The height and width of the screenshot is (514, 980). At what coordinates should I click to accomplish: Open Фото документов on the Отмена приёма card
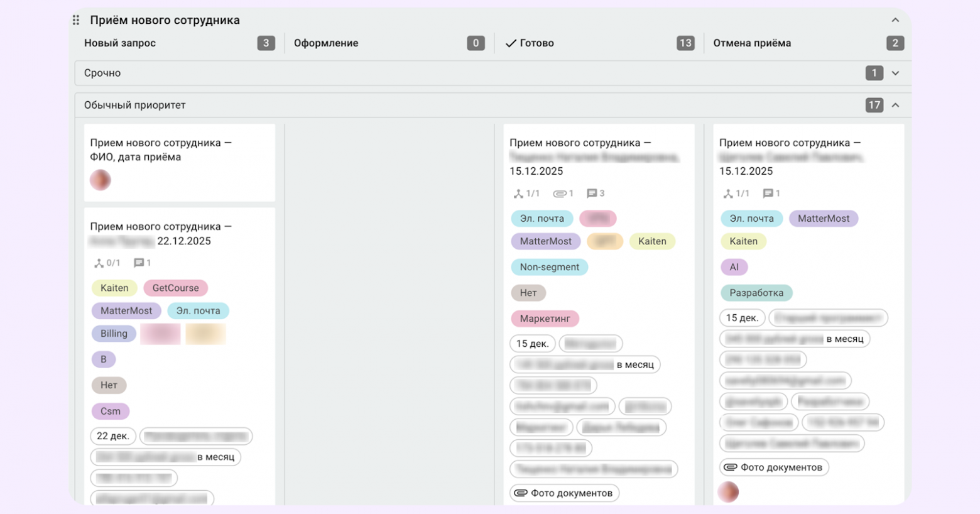(x=774, y=468)
